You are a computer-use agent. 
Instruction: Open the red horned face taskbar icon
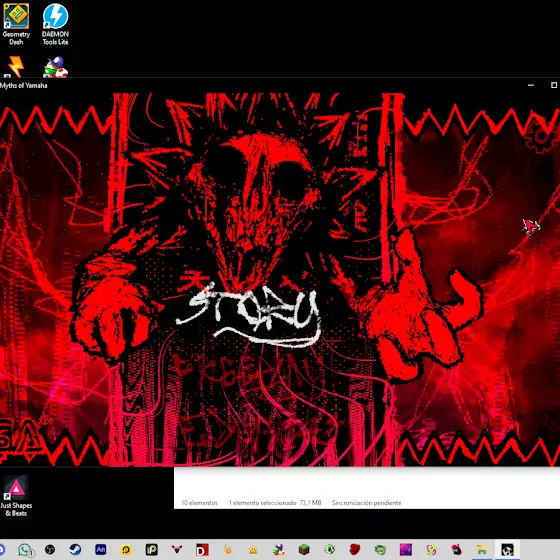click(177, 550)
